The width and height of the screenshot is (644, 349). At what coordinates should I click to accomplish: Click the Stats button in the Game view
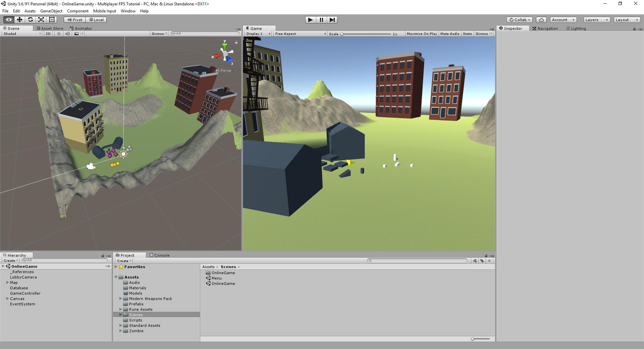(x=467, y=34)
